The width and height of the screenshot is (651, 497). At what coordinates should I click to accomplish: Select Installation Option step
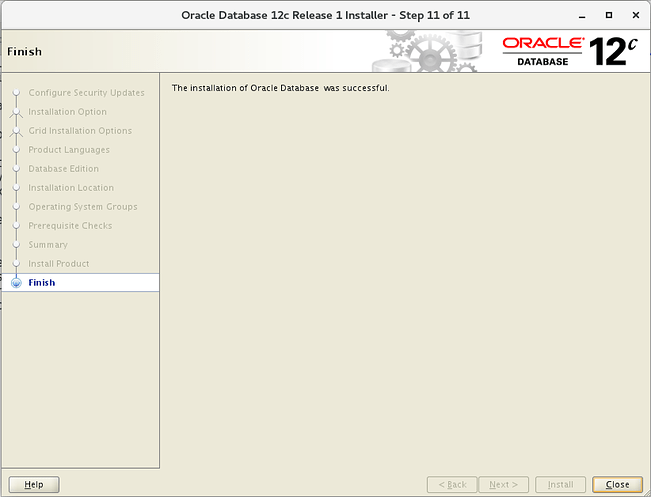tap(67, 112)
